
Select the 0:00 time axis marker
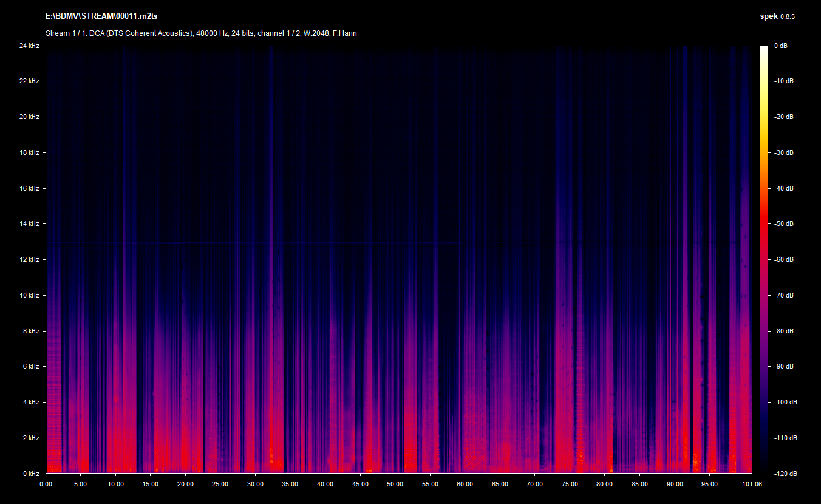(x=46, y=484)
